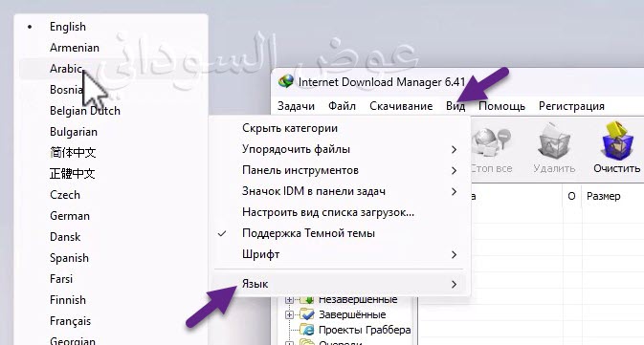The width and height of the screenshot is (644, 345).
Task: Select Завершённые category folder
Action: [x=352, y=314]
